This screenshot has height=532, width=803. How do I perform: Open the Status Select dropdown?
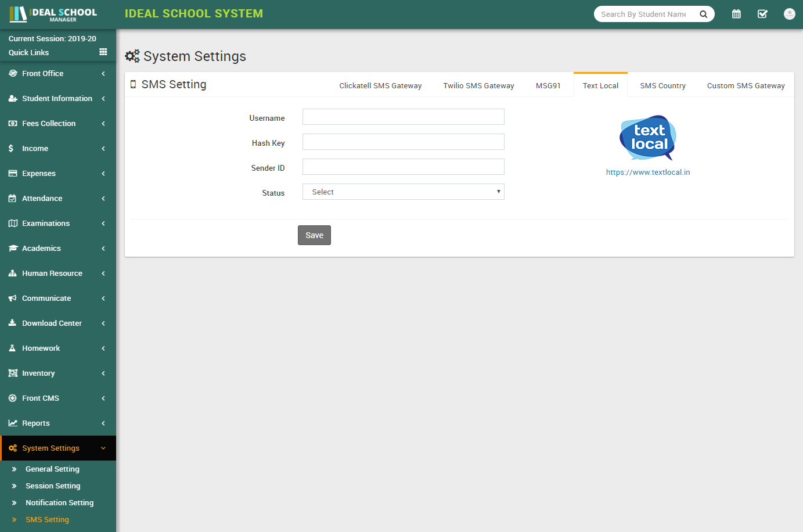pos(403,192)
